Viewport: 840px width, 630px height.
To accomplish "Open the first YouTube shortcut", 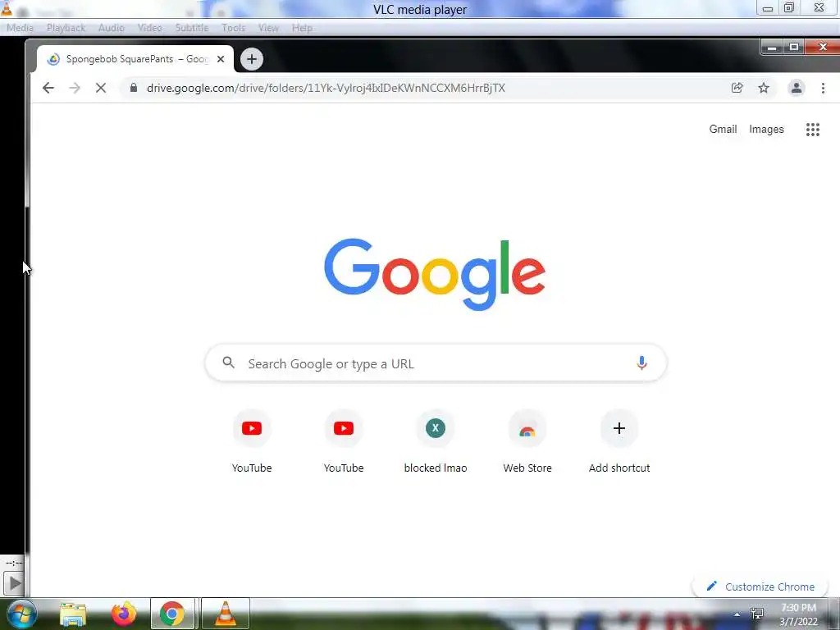I will coord(252,442).
